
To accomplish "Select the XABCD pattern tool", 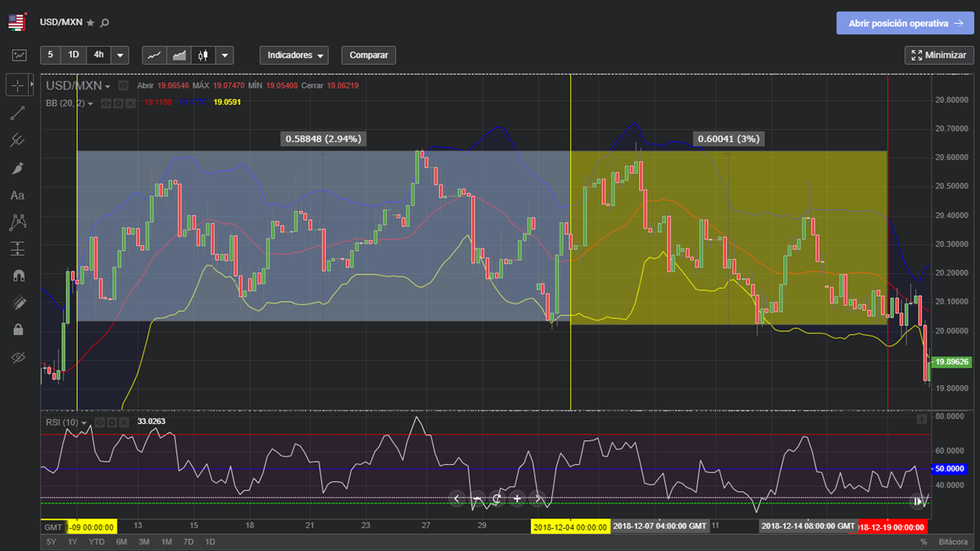I will 19,222.
